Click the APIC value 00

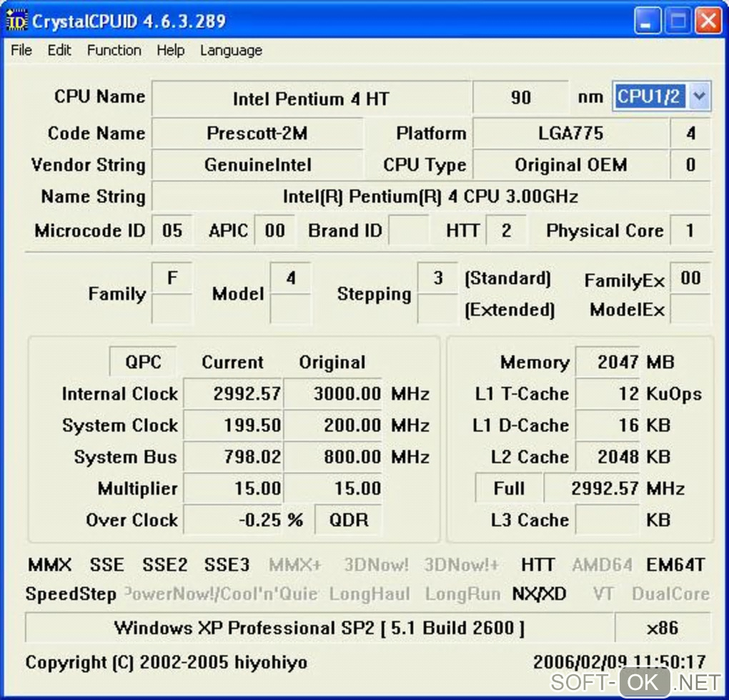tap(274, 230)
